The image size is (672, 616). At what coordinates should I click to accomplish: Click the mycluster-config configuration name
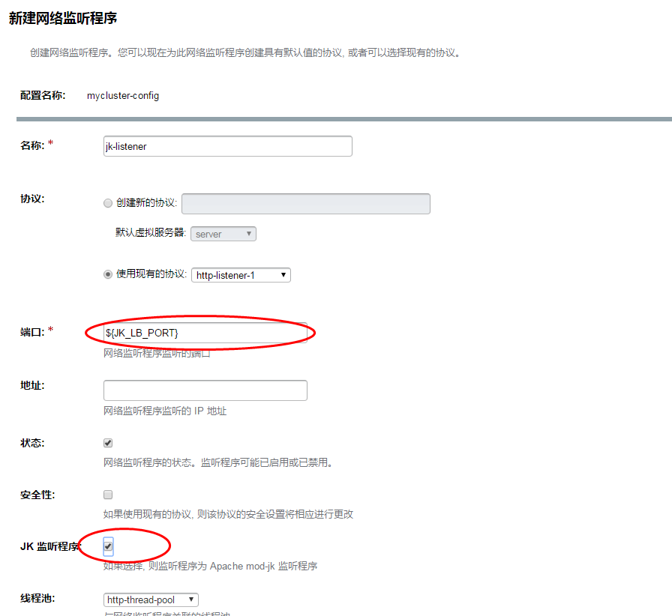(123, 96)
